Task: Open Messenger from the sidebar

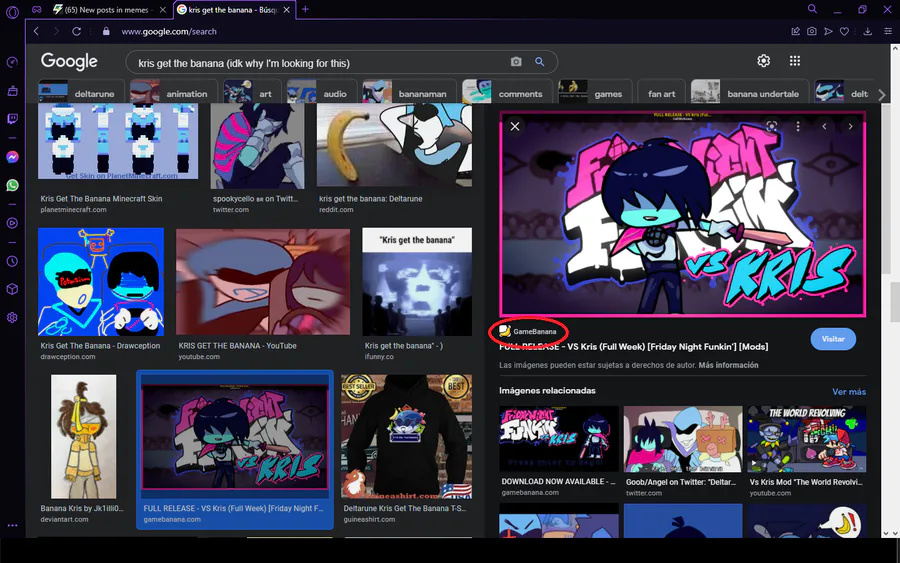Action: click(x=12, y=157)
